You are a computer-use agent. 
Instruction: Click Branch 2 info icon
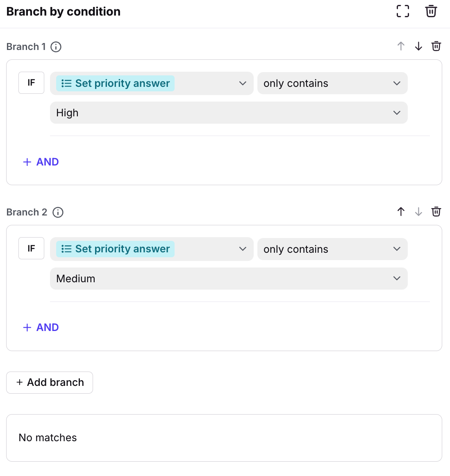(x=58, y=212)
